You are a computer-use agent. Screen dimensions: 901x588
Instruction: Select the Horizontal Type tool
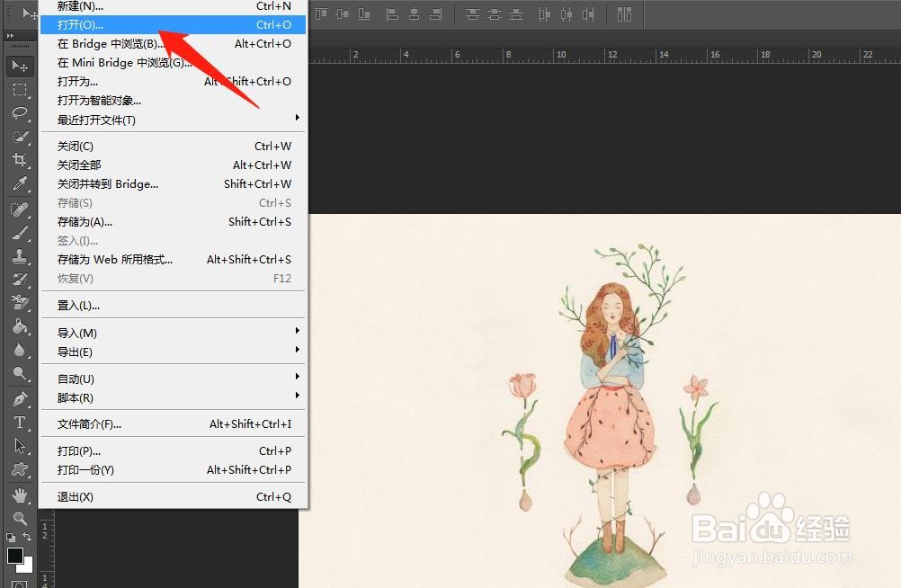tap(20, 423)
